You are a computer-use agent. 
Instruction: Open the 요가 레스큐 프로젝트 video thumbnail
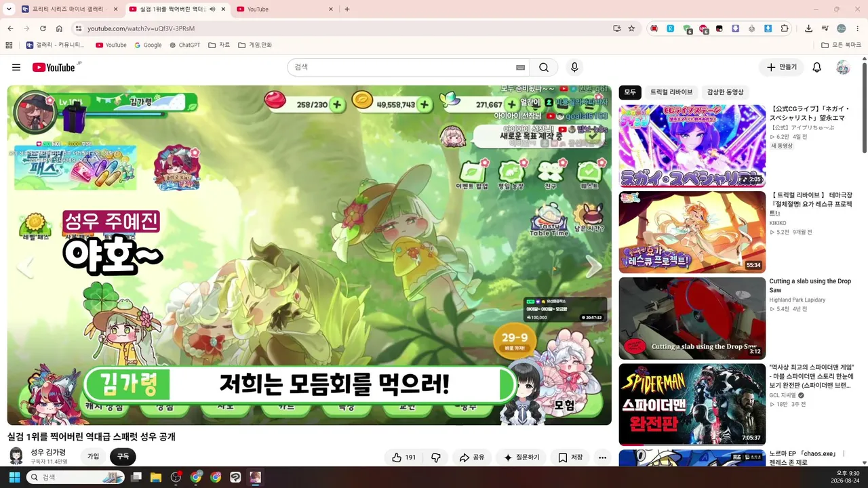pos(692,232)
